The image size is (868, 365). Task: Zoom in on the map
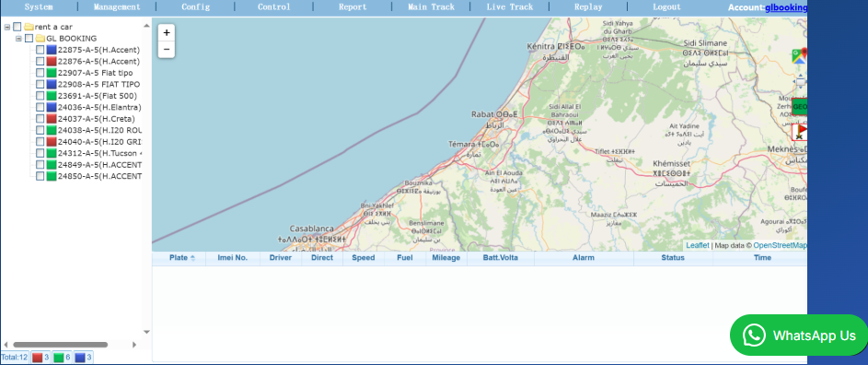pos(166,33)
